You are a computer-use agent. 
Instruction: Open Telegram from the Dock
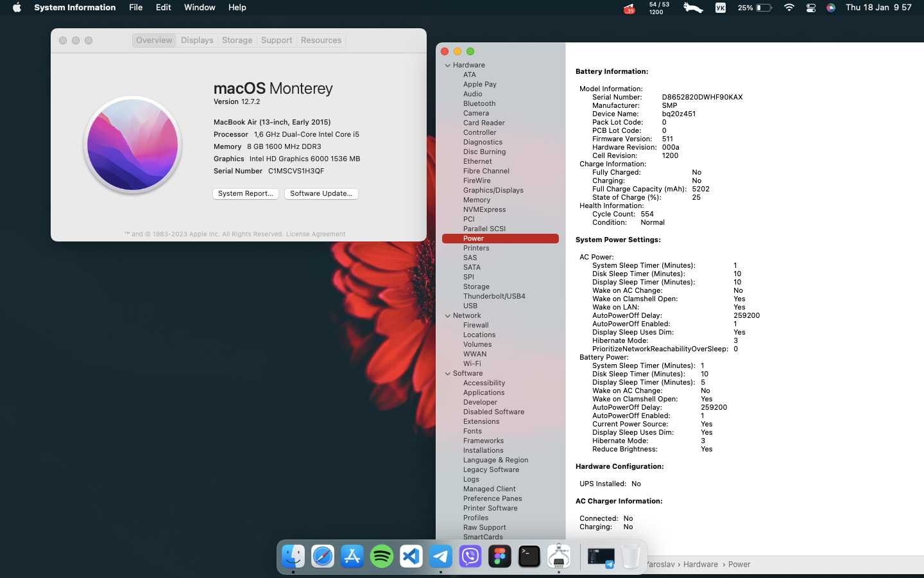tap(441, 556)
